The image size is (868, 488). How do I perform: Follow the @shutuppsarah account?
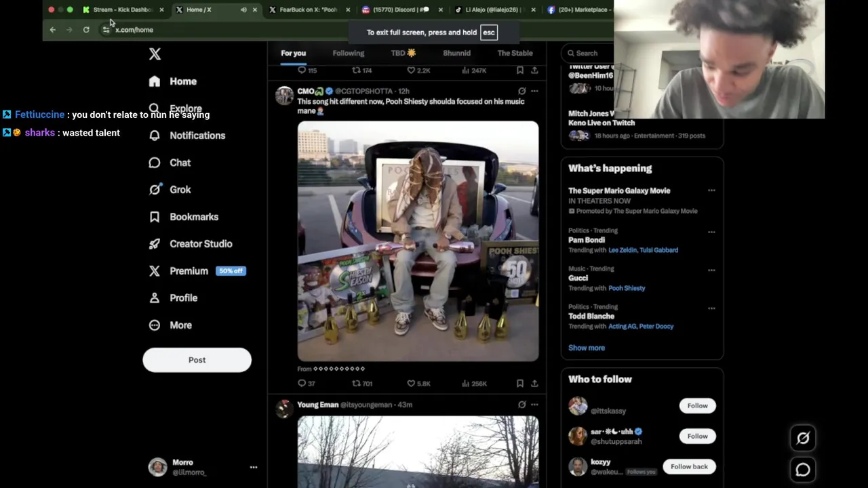[697, 436]
